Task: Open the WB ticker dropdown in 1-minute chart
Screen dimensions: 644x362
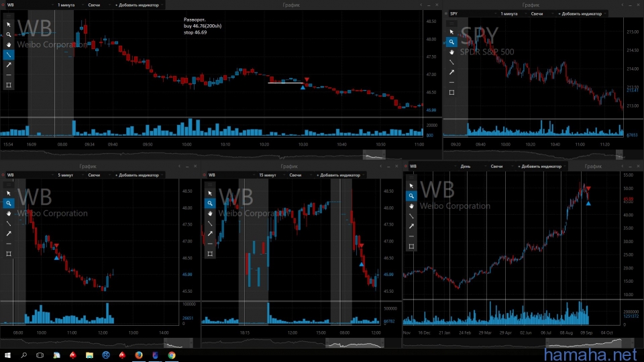Action: point(30,5)
